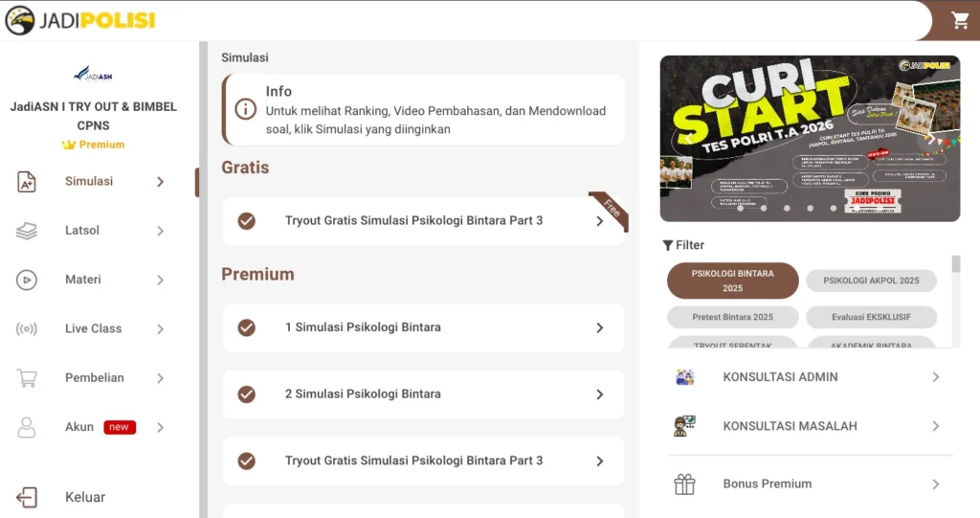Viewport: 980px width, 518px height.
Task: Expand the Simulasi sidebar chevron
Action: [160, 182]
